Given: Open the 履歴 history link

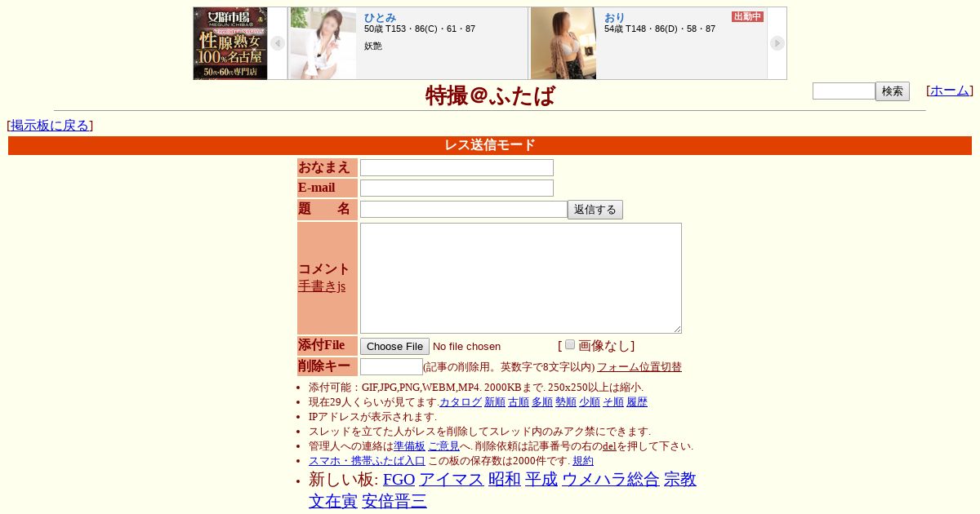Looking at the screenshot, I should tap(637, 402).
